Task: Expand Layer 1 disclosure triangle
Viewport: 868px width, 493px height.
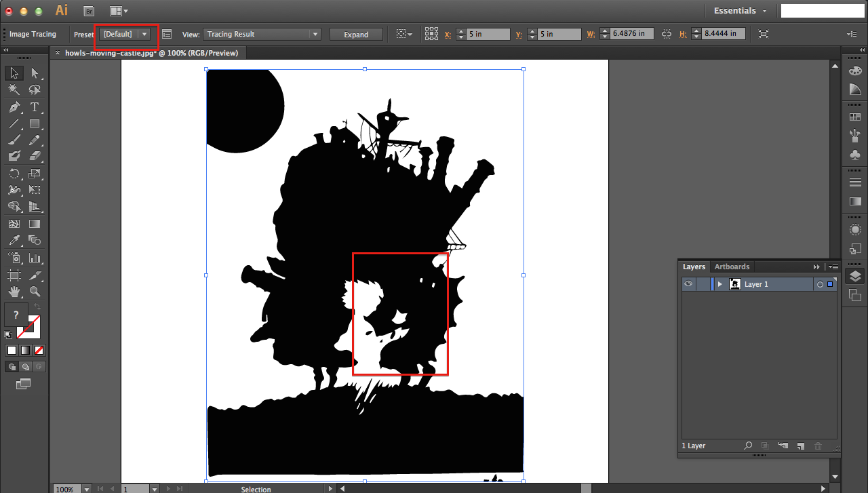Action: pos(719,284)
